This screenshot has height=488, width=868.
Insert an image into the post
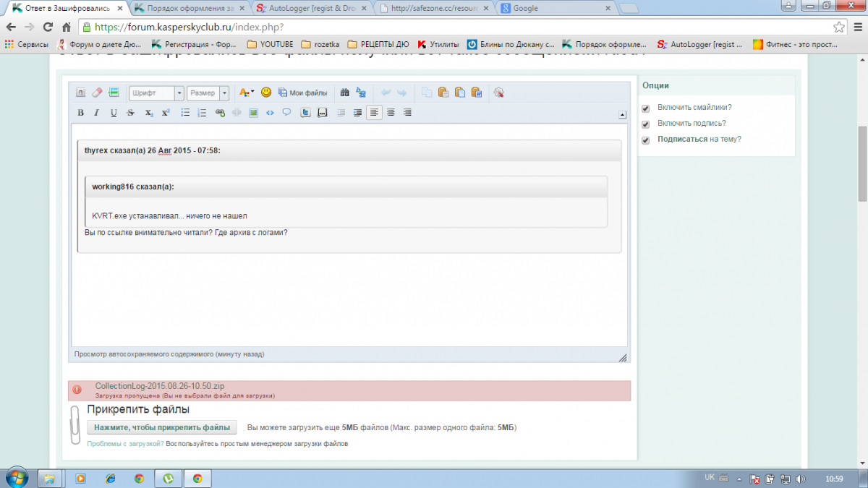(x=253, y=113)
